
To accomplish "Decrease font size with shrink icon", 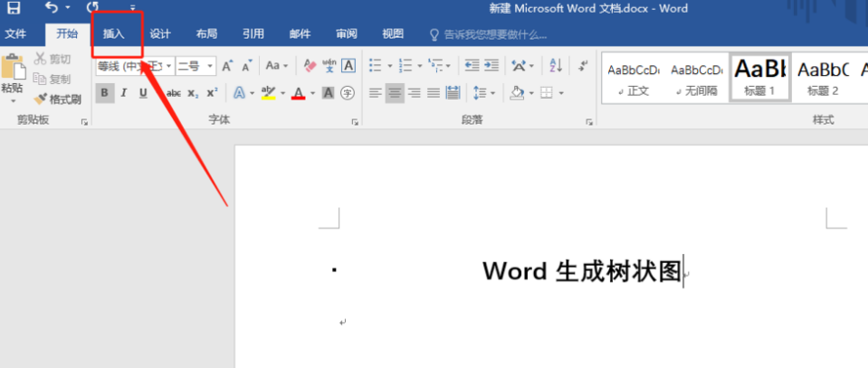I will point(247,66).
